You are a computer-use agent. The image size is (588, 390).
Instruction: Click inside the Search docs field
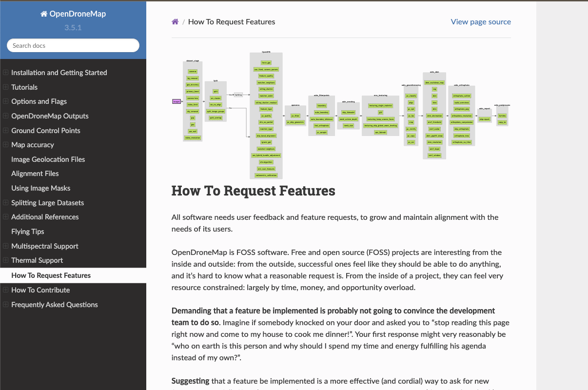click(73, 45)
